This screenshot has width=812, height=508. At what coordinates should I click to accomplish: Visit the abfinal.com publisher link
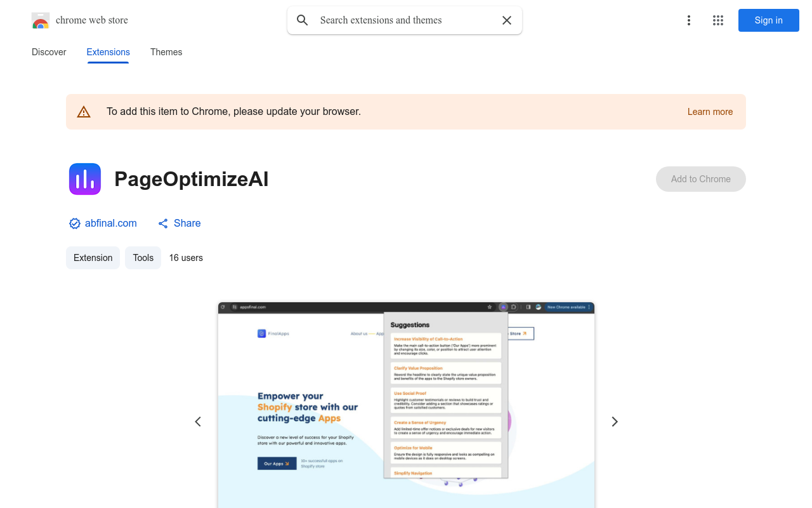pyautogui.click(x=111, y=224)
